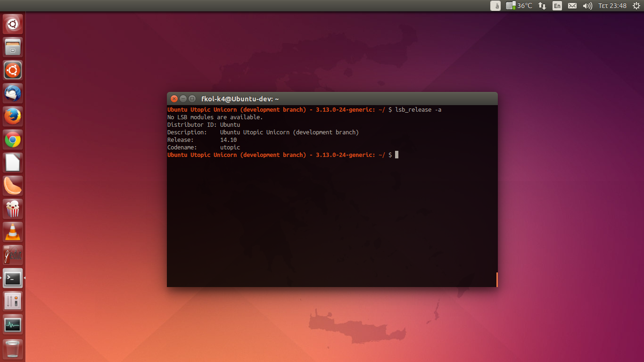Open System Monitor from launcher

tap(13, 324)
